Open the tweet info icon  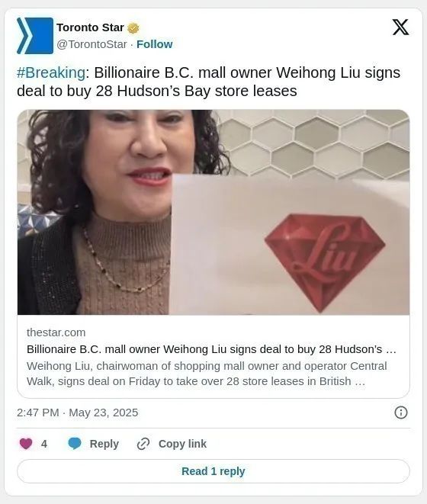pyautogui.click(x=400, y=413)
